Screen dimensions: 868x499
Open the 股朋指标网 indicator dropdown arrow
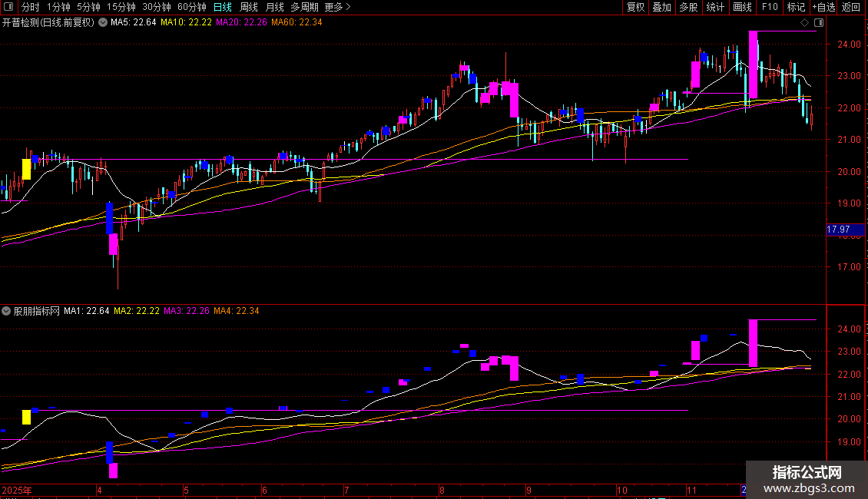[x=6, y=311]
